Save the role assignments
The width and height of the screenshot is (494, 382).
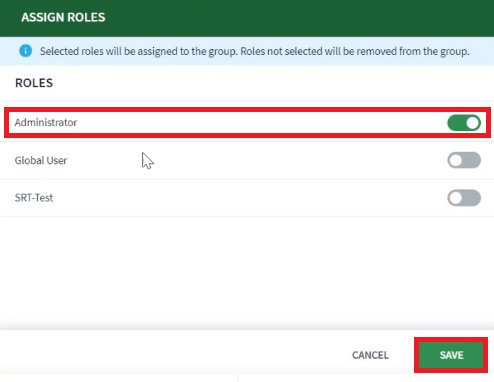pyautogui.click(x=451, y=355)
